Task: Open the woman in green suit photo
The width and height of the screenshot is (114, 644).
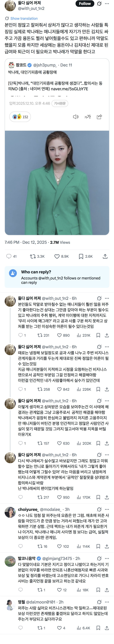Action: click(57, 182)
